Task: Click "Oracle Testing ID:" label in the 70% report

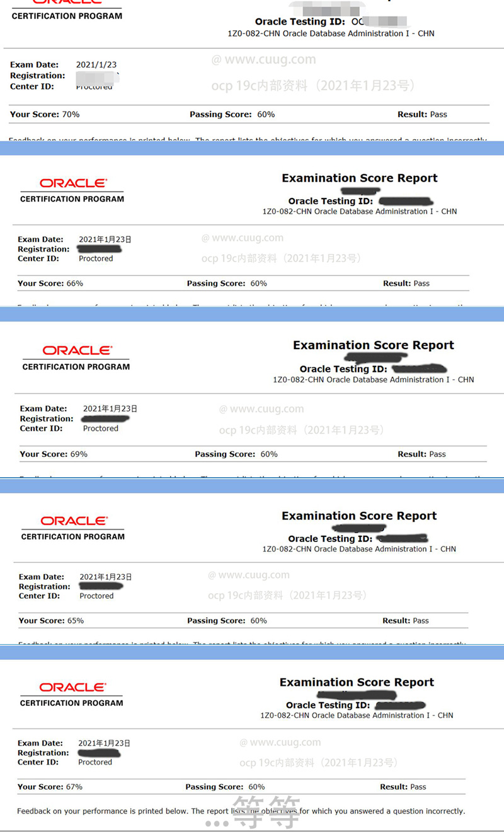Action: coord(299,21)
